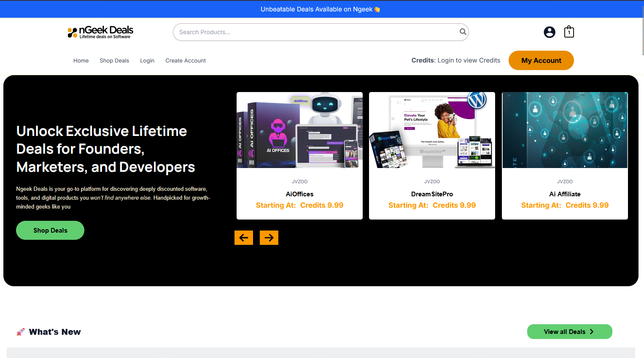This screenshot has height=358, width=644.
Task: Click the DreamSitePro title link
Action: [432, 194]
